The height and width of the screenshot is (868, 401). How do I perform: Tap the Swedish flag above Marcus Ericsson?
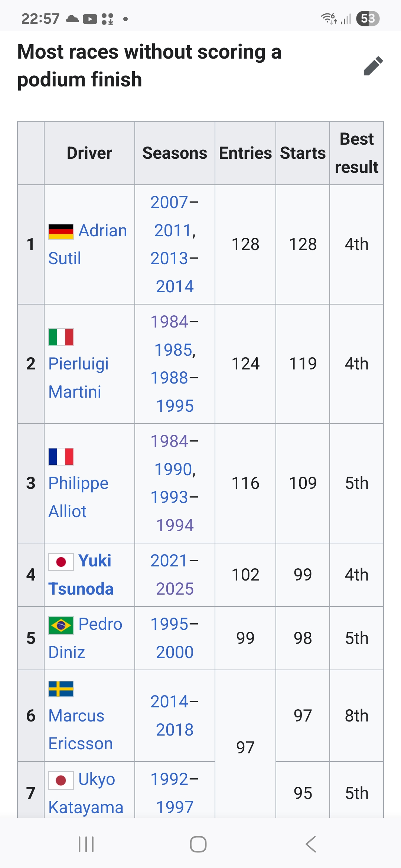coord(61,689)
